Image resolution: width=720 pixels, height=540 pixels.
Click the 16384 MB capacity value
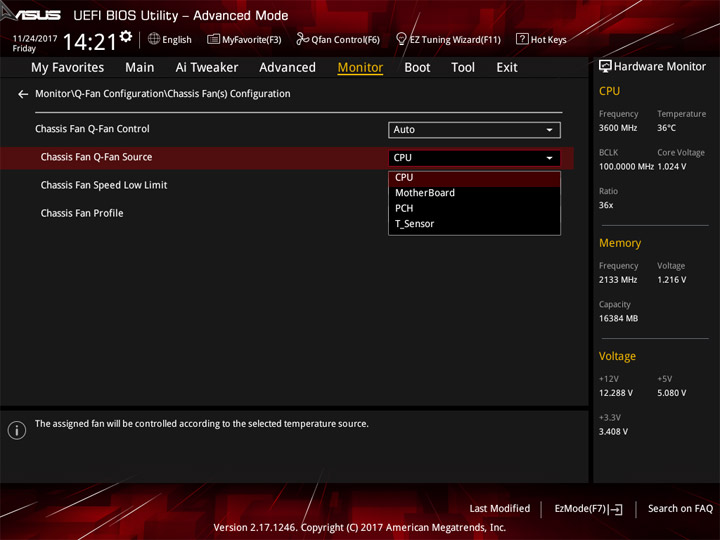pyautogui.click(x=619, y=319)
